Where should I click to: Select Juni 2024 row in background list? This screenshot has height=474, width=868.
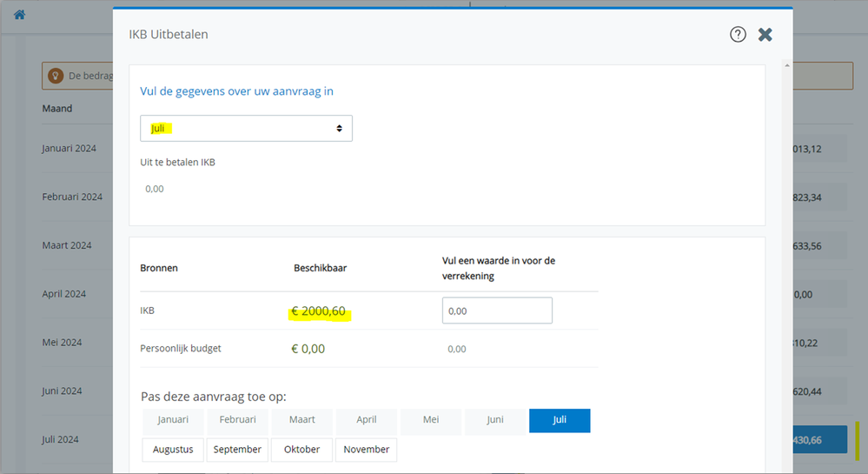62,391
